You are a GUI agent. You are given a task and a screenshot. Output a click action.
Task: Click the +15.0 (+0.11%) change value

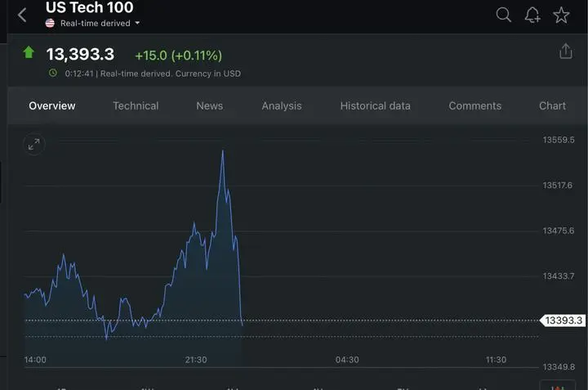coord(179,56)
